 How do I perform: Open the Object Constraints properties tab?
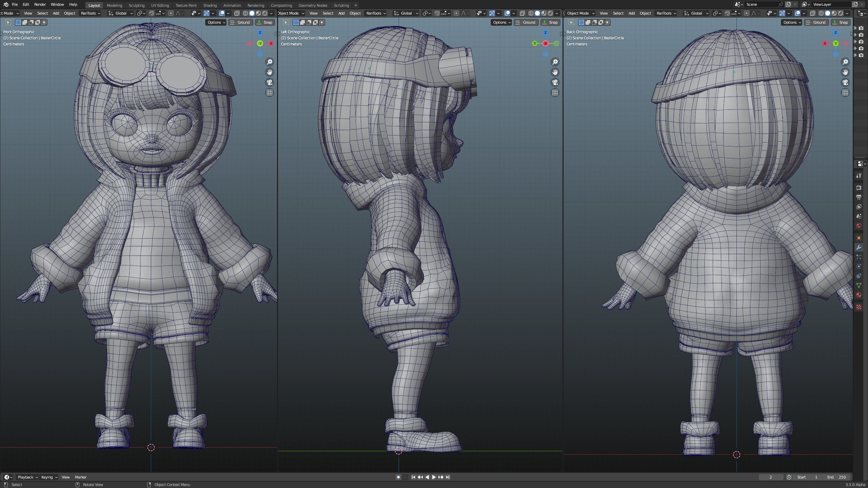[x=859, y=276]
